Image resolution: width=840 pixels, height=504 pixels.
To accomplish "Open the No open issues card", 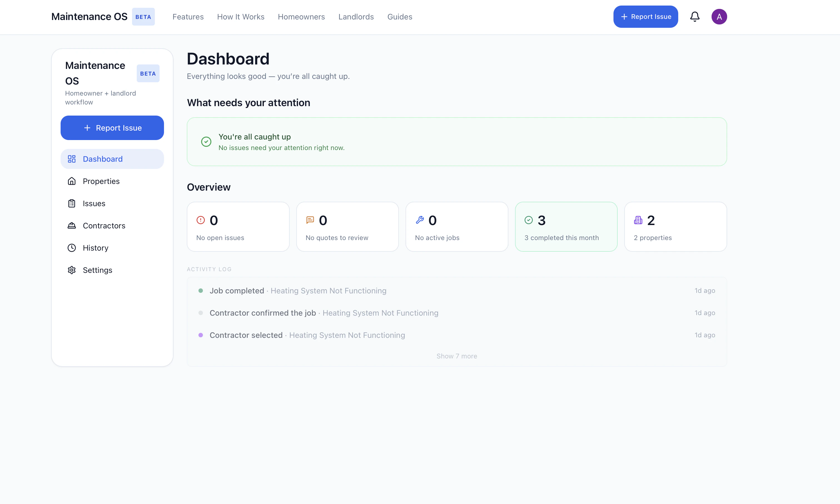I will tap(238, 227).
